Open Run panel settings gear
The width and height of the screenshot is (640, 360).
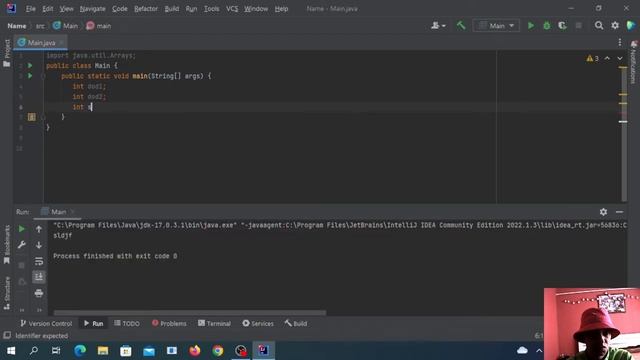click(x=603, y=212)
